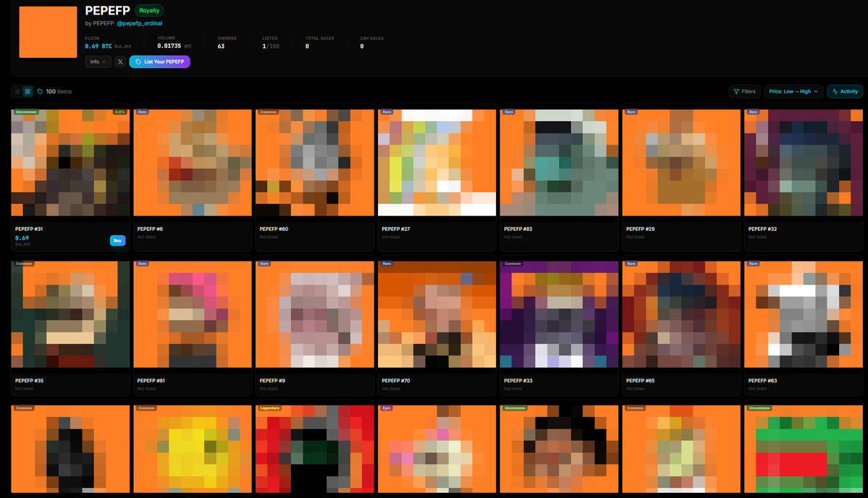This screenshot has width=868, height=498.
Task: Click the TOTAL SALES stat label
Action: 320,38
